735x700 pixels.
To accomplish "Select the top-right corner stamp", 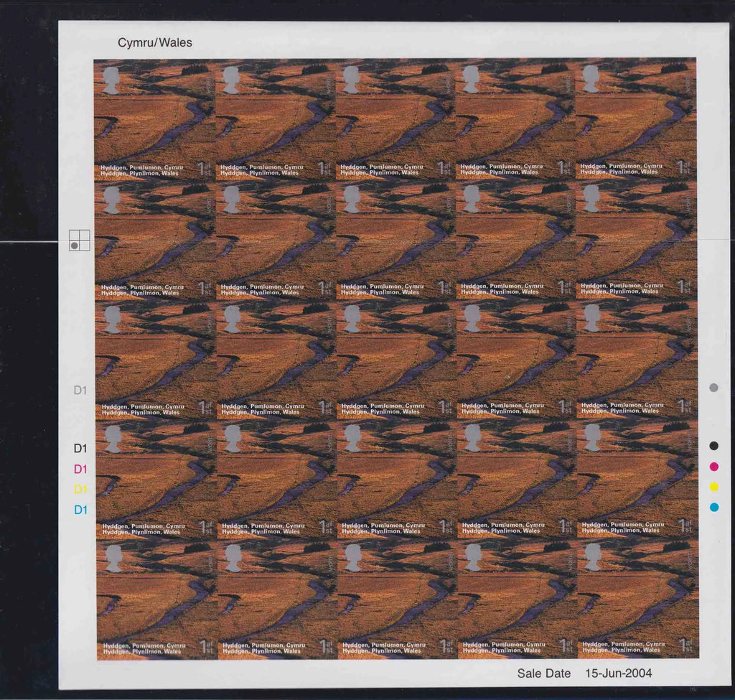I will [636, 118].
